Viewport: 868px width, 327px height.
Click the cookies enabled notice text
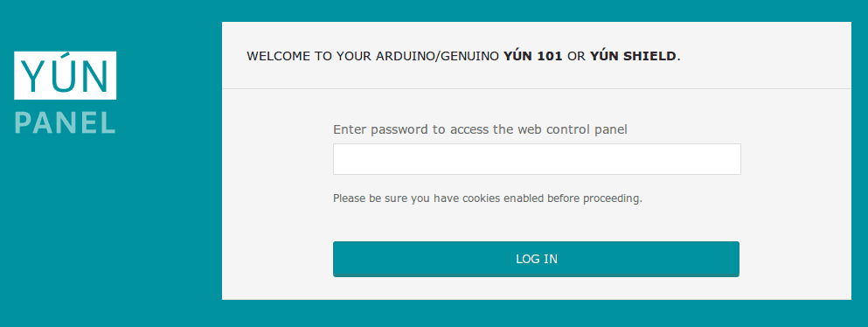click(x=487, y=198)
